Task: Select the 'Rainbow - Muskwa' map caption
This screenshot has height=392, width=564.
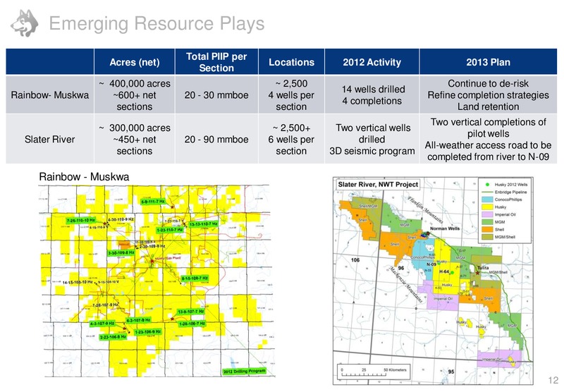Action: click(84, 176)
